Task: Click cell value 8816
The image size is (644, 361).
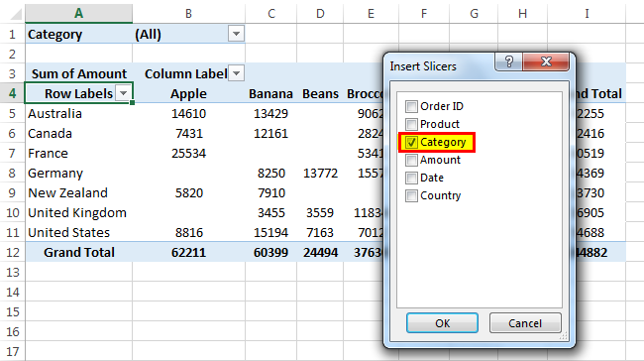Action: [188, 232]
